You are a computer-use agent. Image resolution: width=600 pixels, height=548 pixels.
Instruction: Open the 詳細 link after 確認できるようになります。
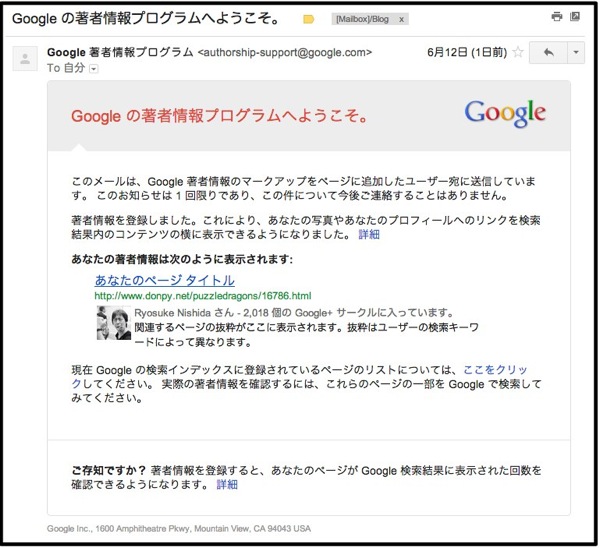tap(227, 484)
